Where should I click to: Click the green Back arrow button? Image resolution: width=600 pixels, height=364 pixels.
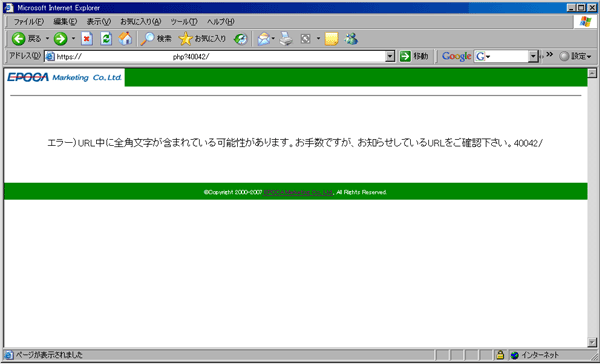coord(18,39)
